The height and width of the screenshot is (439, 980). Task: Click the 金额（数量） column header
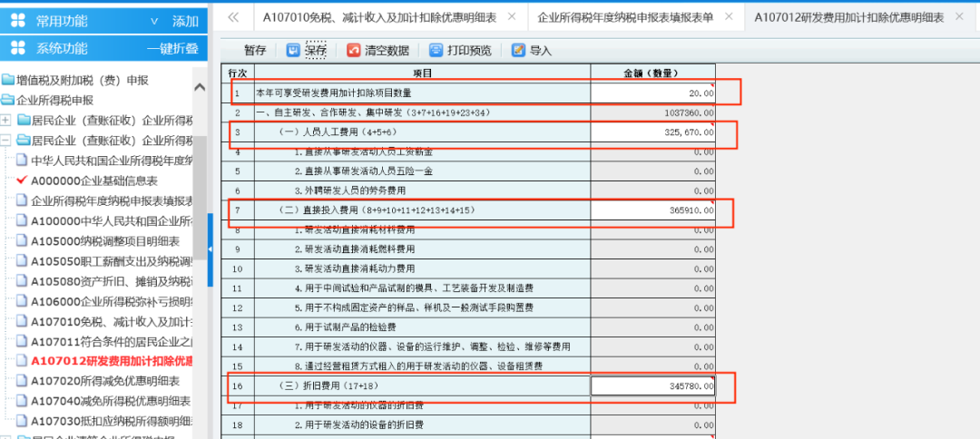[x=653, y=73]
